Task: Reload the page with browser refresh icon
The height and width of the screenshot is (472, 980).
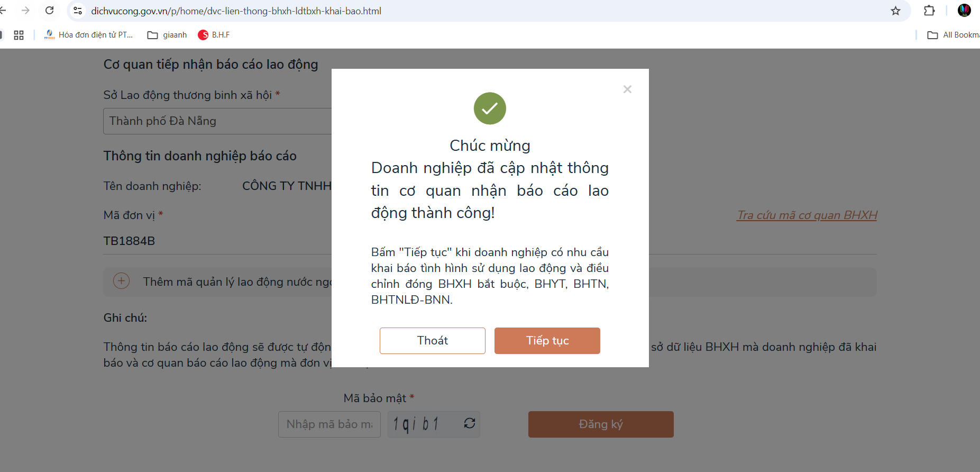Action: [50, 11]
